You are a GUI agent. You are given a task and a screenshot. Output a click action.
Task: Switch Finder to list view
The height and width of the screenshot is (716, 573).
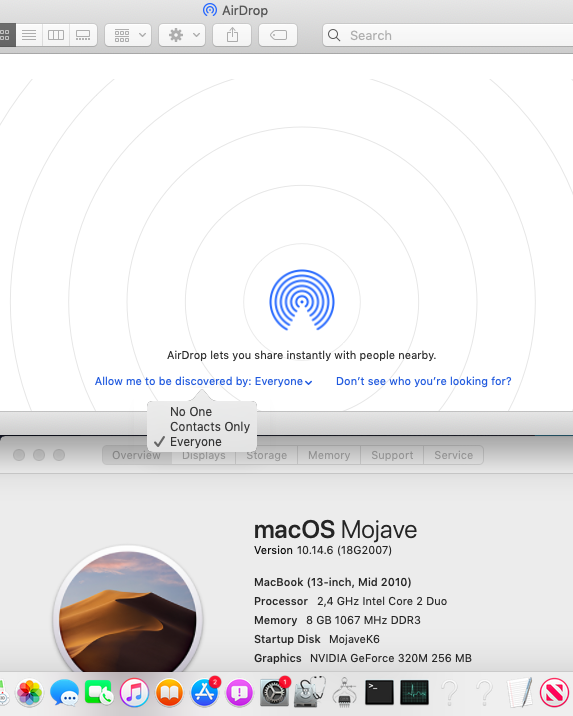(x=29, y=35)
